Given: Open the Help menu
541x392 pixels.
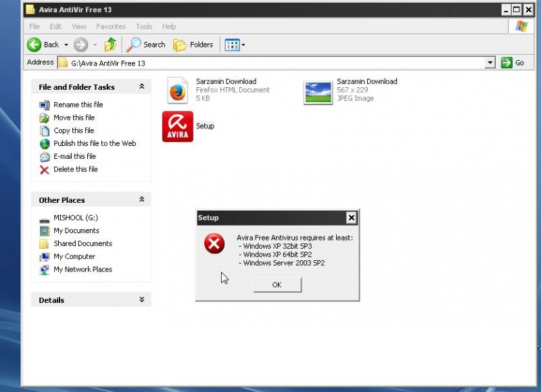Looking at the screenshot, I should [x=169, y=26].
